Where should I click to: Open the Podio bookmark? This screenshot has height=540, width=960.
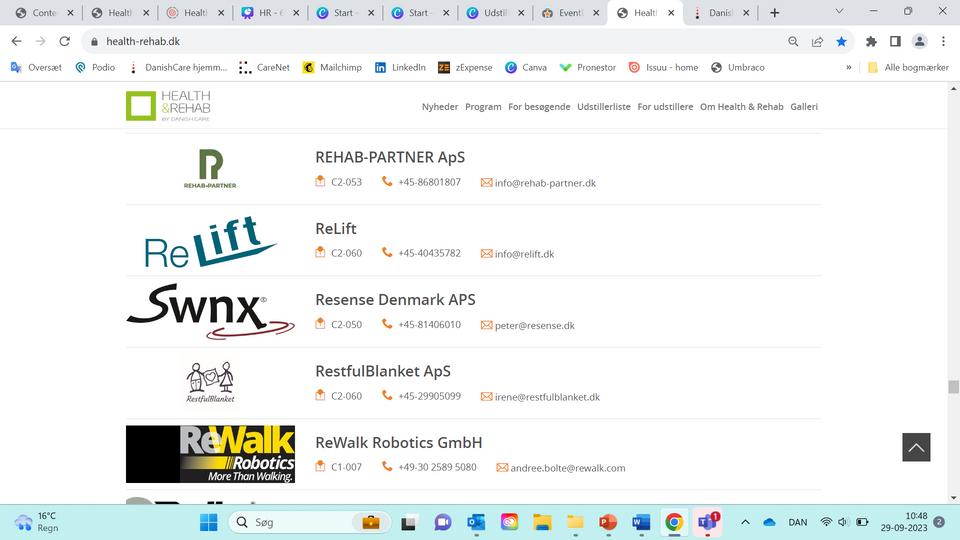(95, 67)
